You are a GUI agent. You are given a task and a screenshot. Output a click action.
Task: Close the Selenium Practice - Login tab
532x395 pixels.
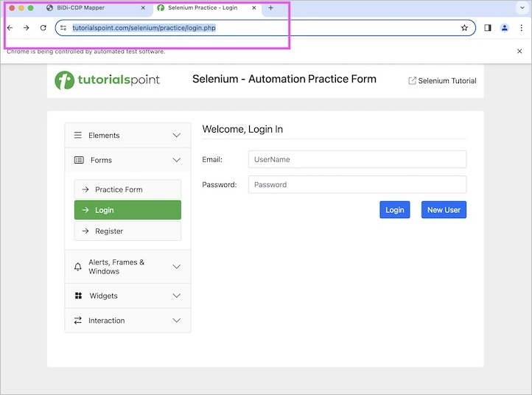click(253, 8)
